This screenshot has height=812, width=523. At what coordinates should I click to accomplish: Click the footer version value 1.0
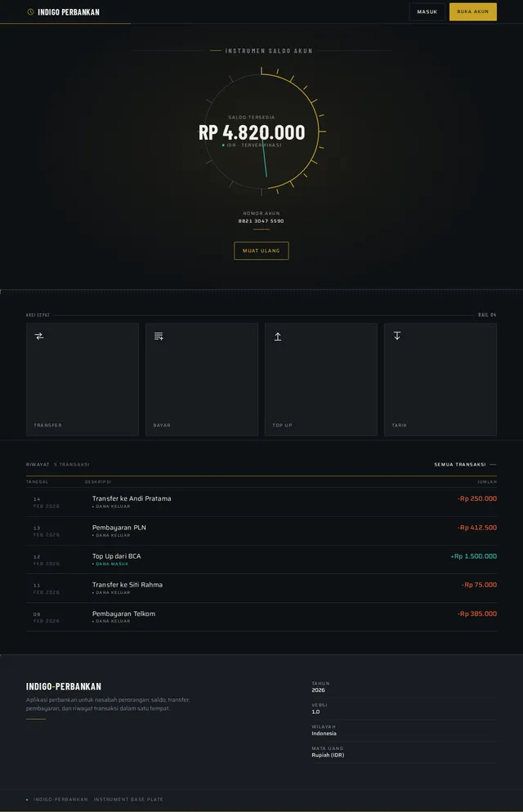[x=315, y=712]
